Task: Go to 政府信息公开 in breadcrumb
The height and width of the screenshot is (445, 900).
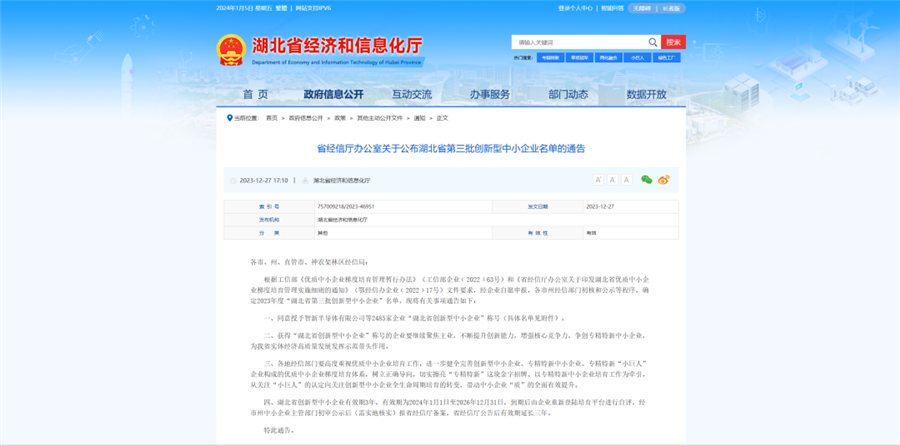Action: pos(306,118)
